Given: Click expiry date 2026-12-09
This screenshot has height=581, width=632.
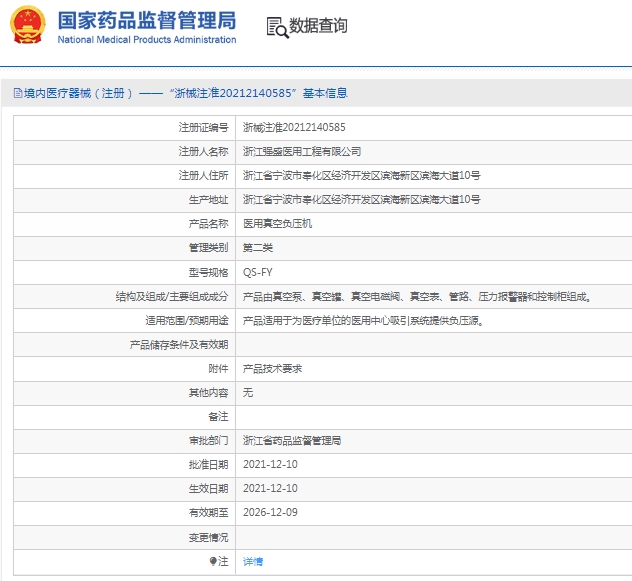Looking at the screenshot, I should click(270, 512).
